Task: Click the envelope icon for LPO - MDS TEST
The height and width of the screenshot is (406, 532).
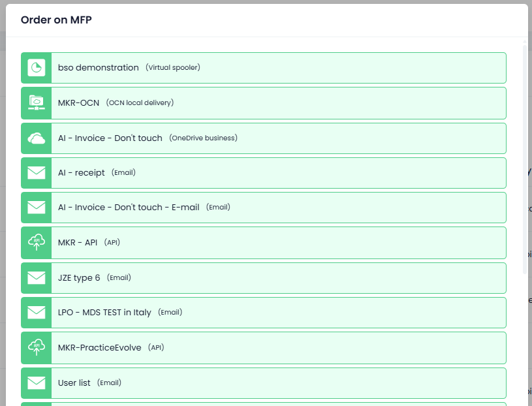Action: (36, 313)
